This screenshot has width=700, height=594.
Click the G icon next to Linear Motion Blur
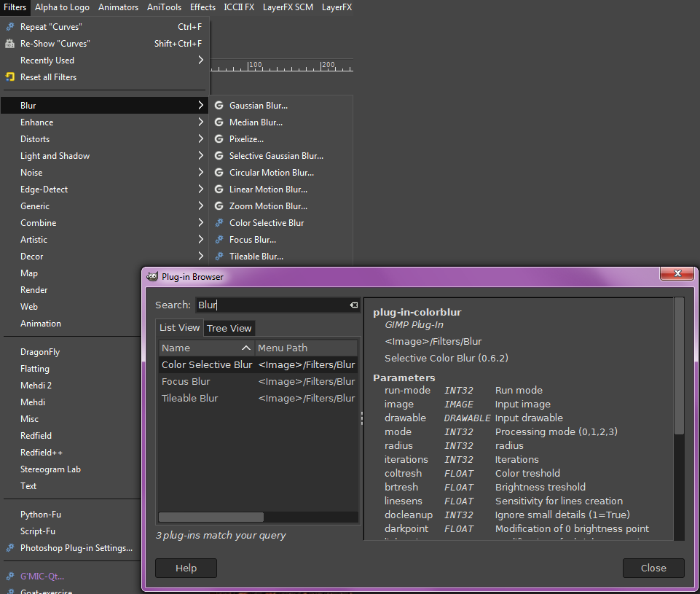click(x=219, y=189)
